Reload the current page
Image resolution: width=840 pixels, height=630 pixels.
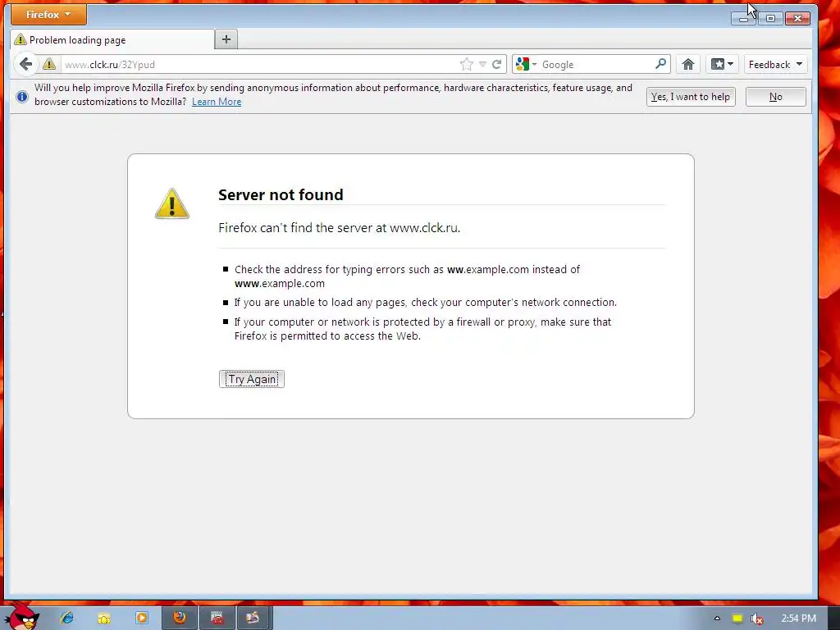point(497,64)
